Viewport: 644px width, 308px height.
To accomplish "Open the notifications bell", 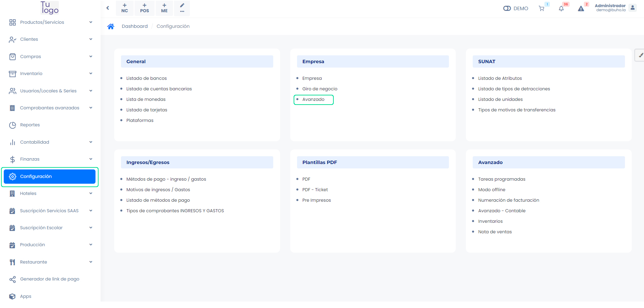I will (561, 8).
